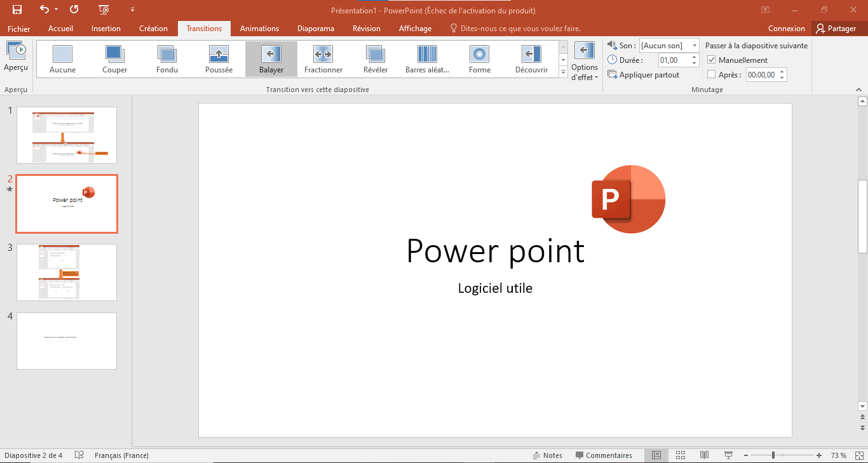
Task: Open the Options d'effet dropdown
Action: [x=585, y=62]
